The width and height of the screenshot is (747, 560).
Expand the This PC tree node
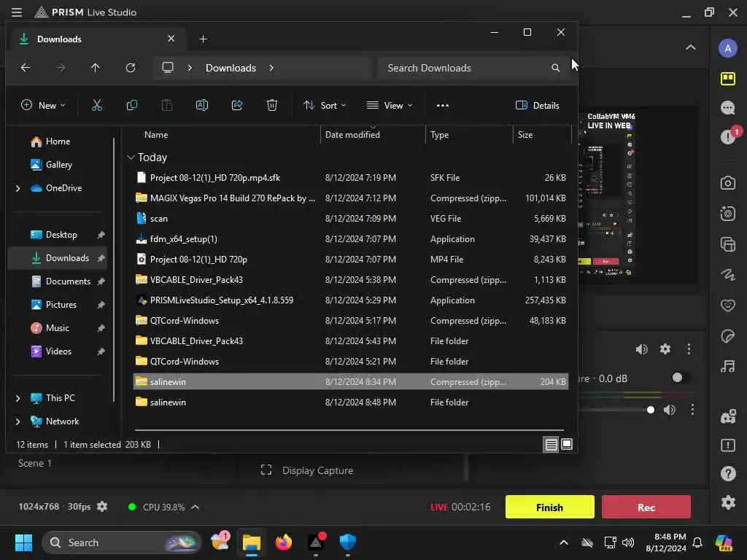(x=18, y=398)
